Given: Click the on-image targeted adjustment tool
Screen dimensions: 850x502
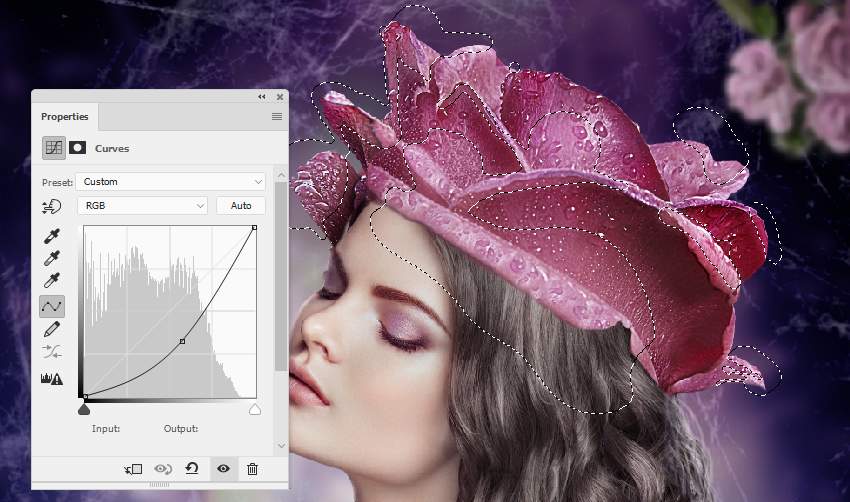Looking at the screenshot, I should click(x=51, y=207).
